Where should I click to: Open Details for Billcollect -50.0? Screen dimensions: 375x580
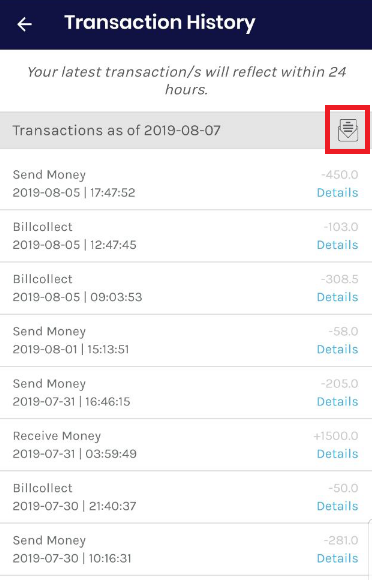pos(337,506)
